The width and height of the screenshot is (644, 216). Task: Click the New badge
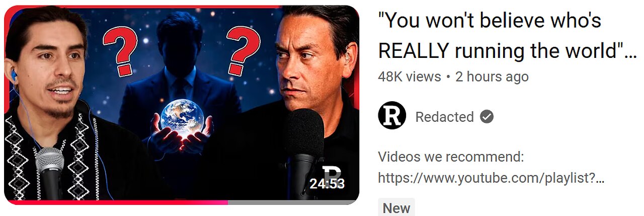pyautogui.click(x=396, y=208)
